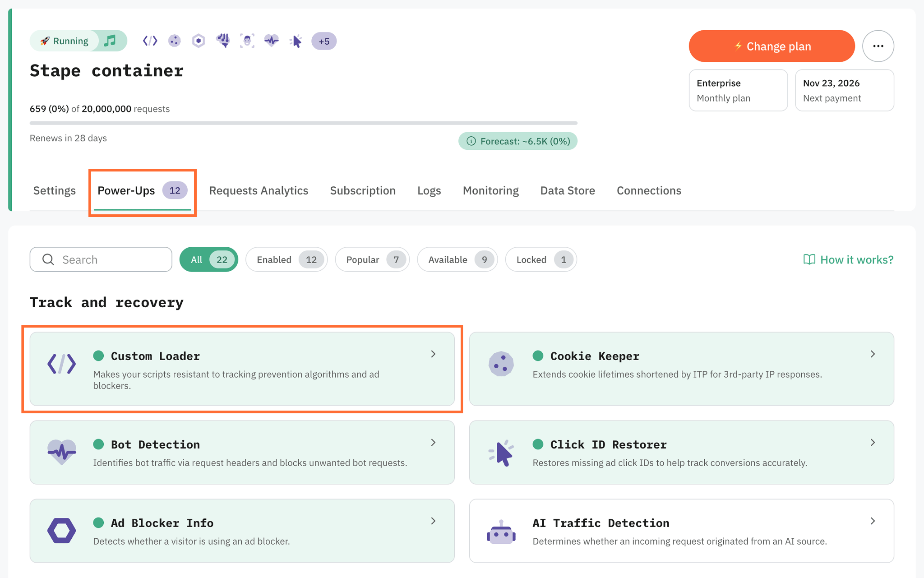Filter by Locked power-ups
Image resolution: width=924 pixels, height=578 pixels.
[x=541, y=259]
